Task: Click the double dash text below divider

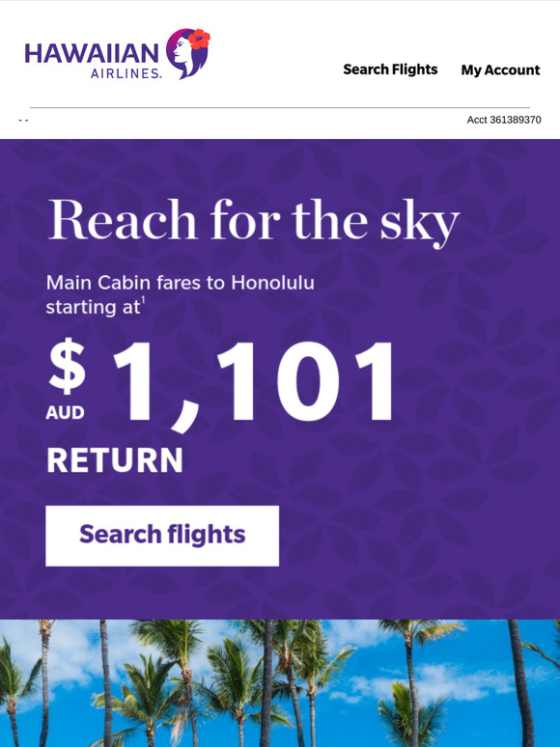Action: click(x=23, y=120)
